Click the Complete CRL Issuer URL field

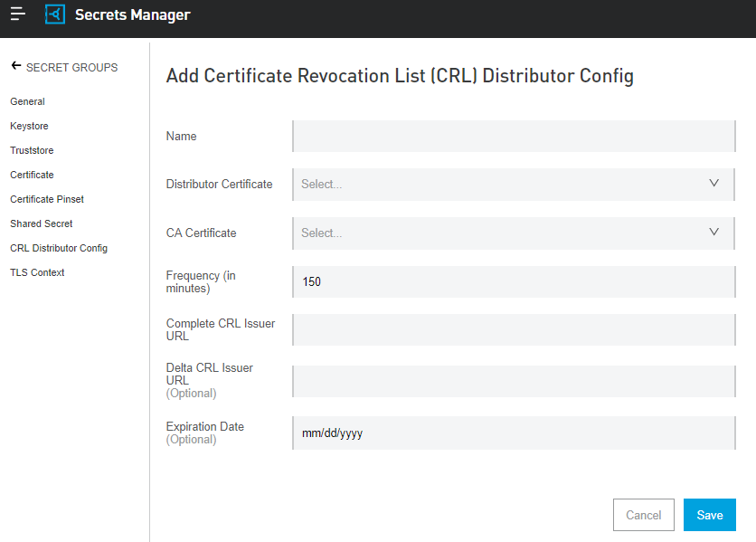[x=514, y=330]
